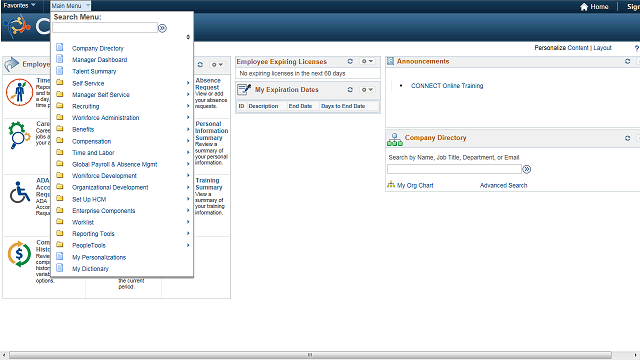Refresh the Announcements pagelet
640x360 pixels.
coord(627,61)
